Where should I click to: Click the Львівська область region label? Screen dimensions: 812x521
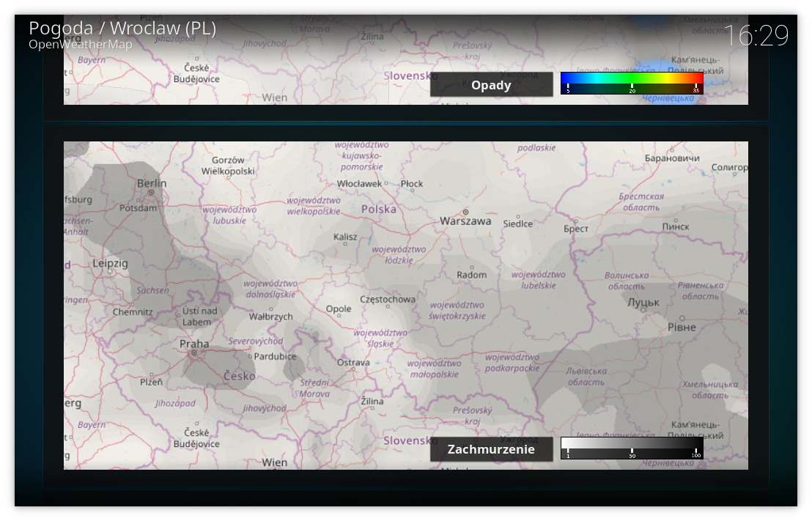pyautogui.click(x=586, y=377)
